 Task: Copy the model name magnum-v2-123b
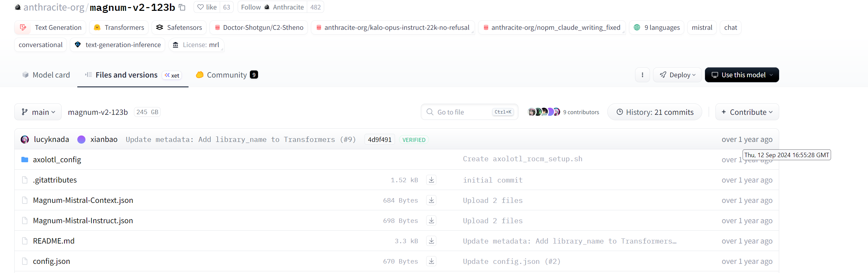[182, 7]
